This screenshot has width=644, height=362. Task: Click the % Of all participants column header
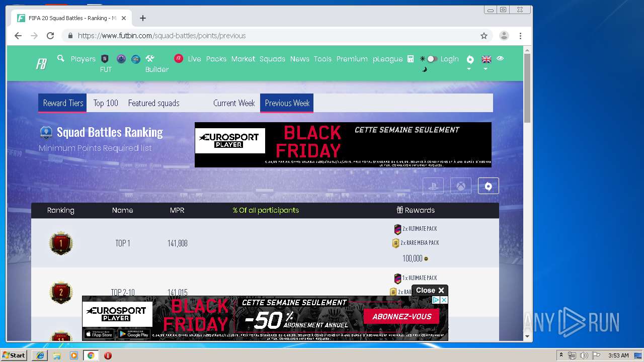coord(266,210)
